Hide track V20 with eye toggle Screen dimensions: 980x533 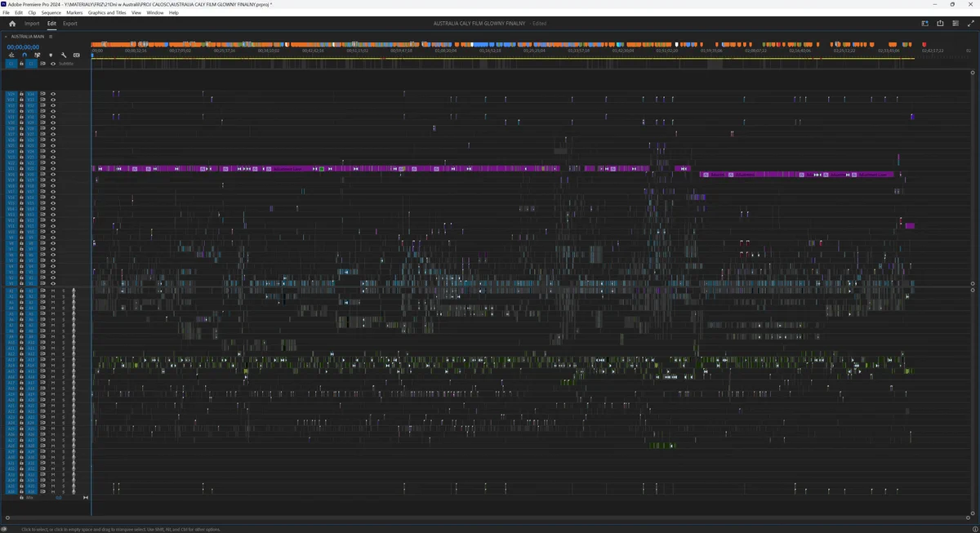click(x=53, y=174)
